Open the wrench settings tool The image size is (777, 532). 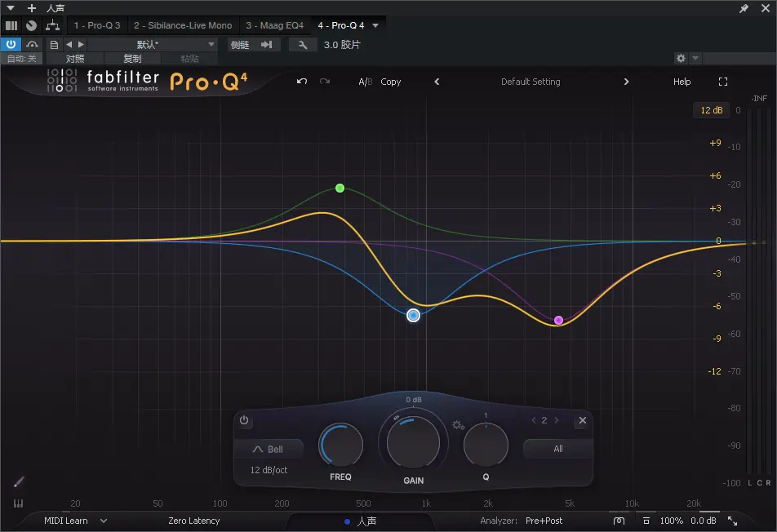click(x=302, y=45)
